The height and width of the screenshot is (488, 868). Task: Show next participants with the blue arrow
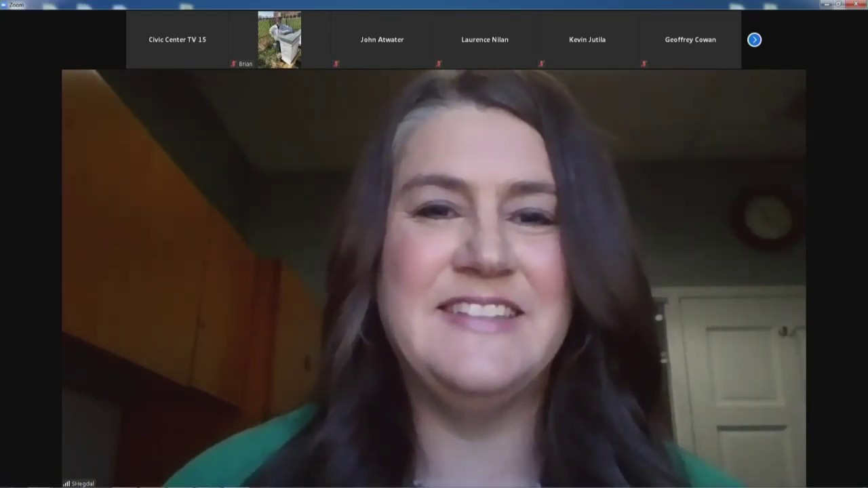pyautogui.click(x=754, y=40)
